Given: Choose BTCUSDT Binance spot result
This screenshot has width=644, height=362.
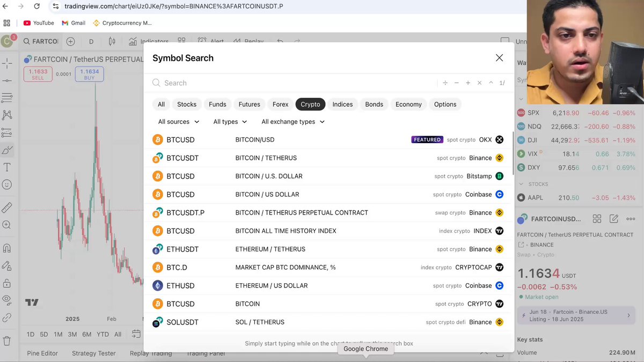Looking at the screenshot, I should coord(328,158).
